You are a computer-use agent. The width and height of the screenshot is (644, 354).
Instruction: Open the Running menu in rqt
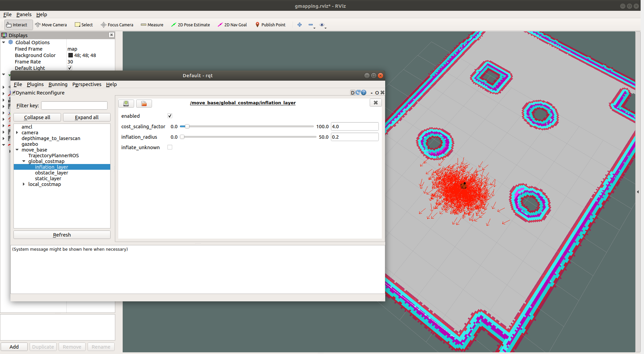[58, 84]
